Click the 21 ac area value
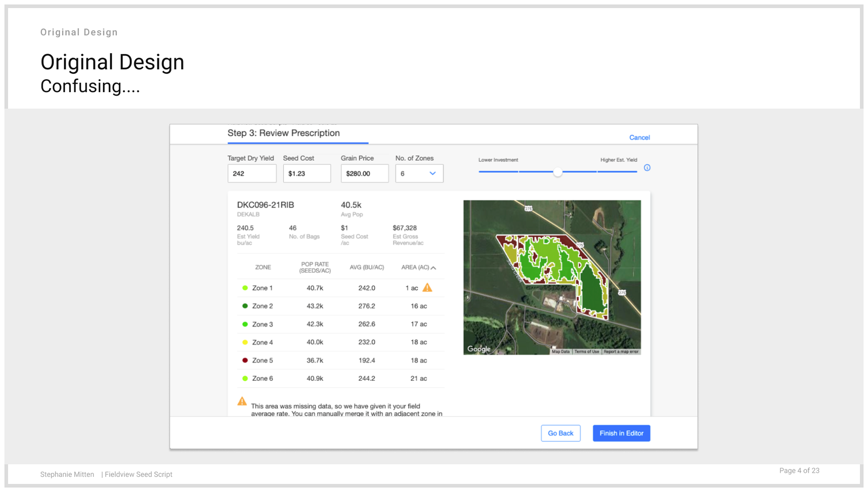This screenshot has height=492, width=868. tap(419, 378)
